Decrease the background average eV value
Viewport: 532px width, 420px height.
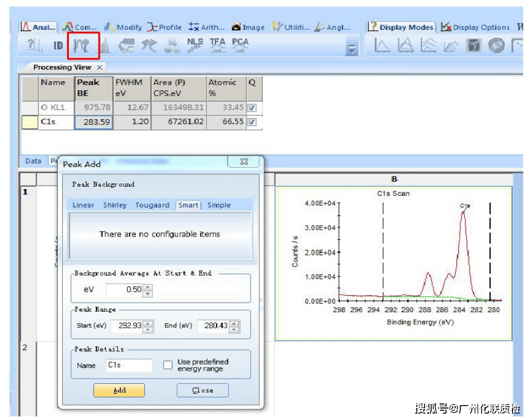[x=147, y=293]
